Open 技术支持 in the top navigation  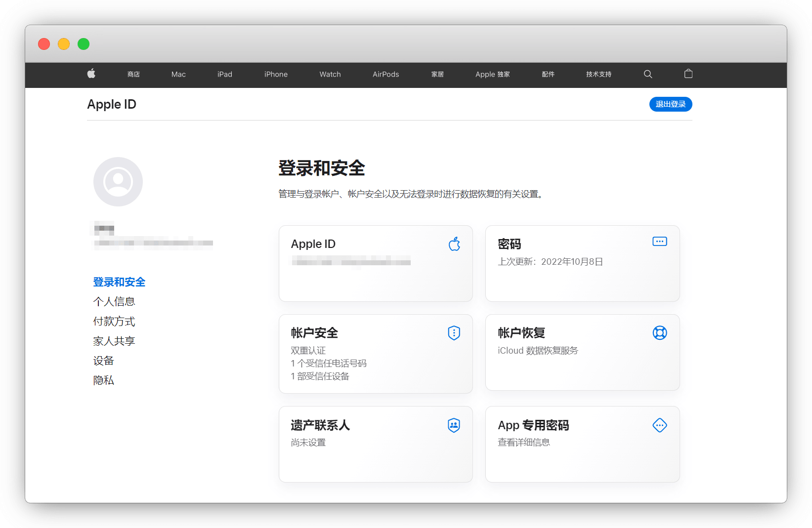tap(598, 75)
